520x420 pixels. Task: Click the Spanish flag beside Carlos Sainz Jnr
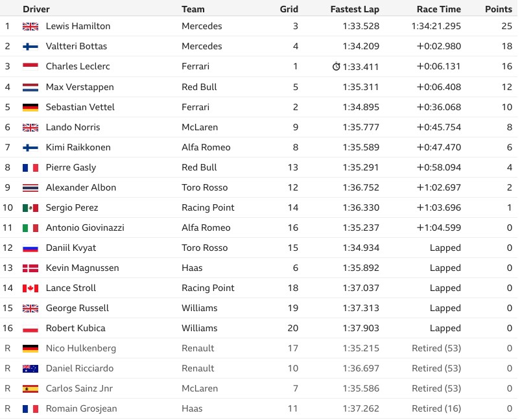point(30,388)
